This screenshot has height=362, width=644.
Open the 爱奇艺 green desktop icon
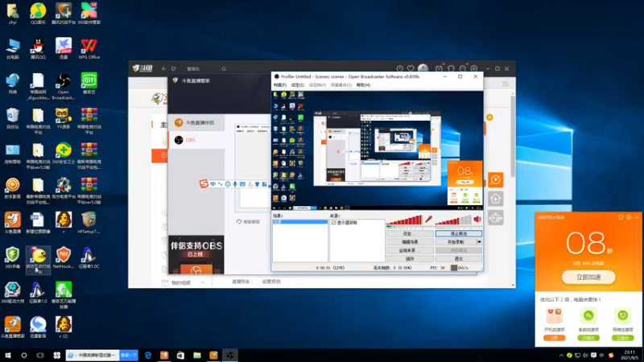(89, 84)
